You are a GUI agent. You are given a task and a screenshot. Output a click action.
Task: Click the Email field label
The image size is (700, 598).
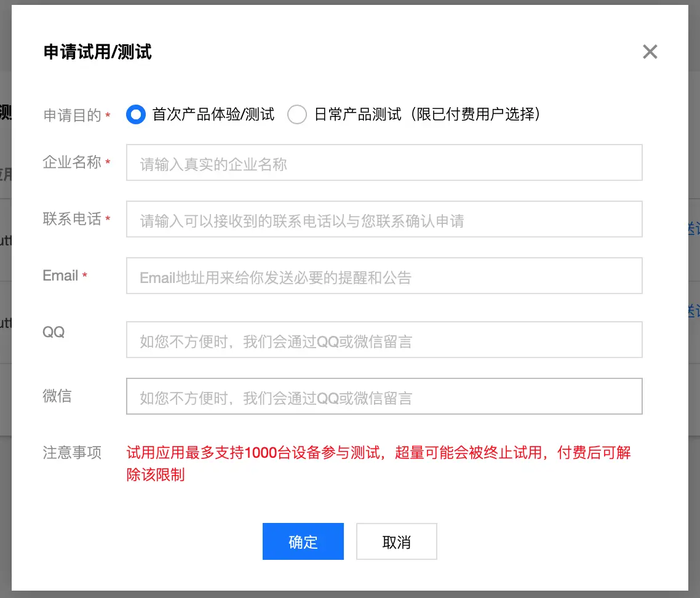click(58, 275)
